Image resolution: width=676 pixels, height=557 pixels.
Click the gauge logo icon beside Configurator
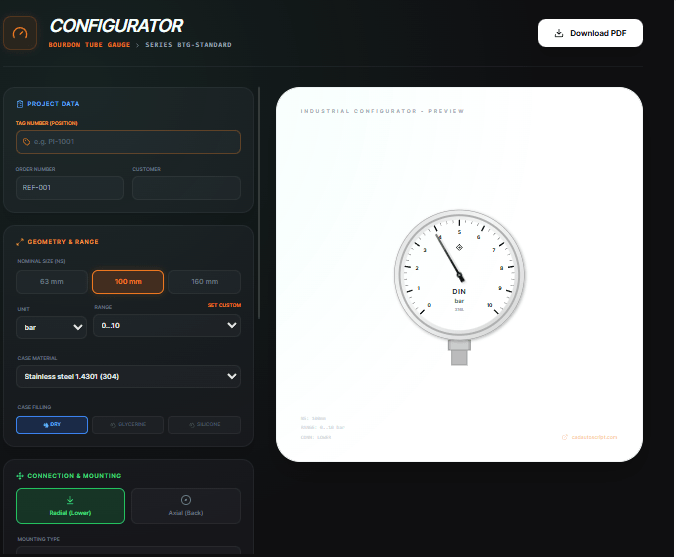(20, 33)
